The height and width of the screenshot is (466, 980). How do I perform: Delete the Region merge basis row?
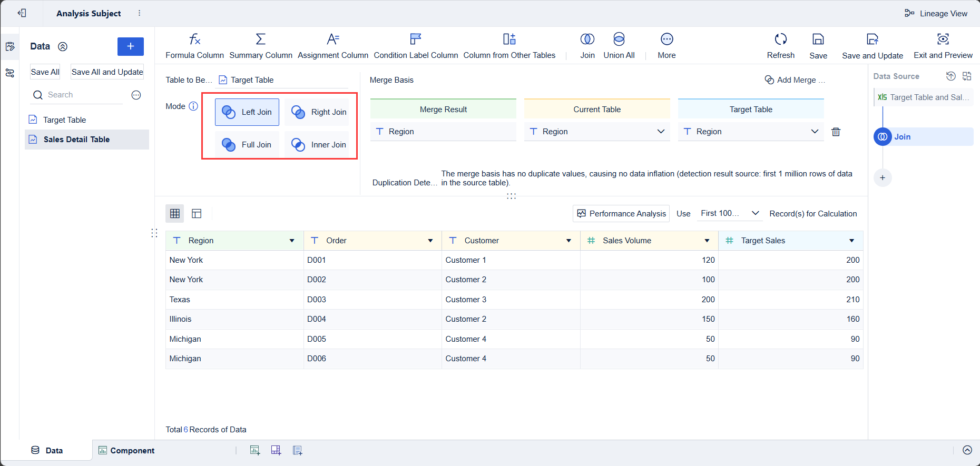click(836, 132)
